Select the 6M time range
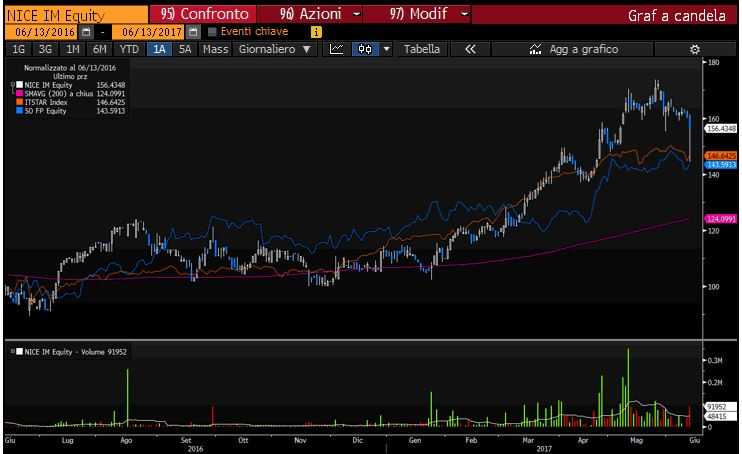This screenshot has width=742, height=454. 99,49
